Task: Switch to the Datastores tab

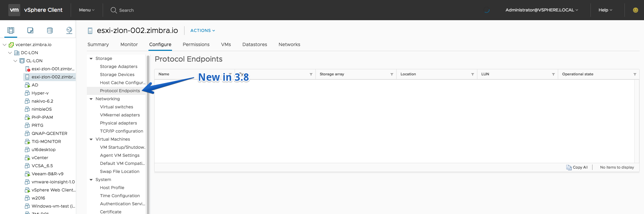Action: pos(255,44)
